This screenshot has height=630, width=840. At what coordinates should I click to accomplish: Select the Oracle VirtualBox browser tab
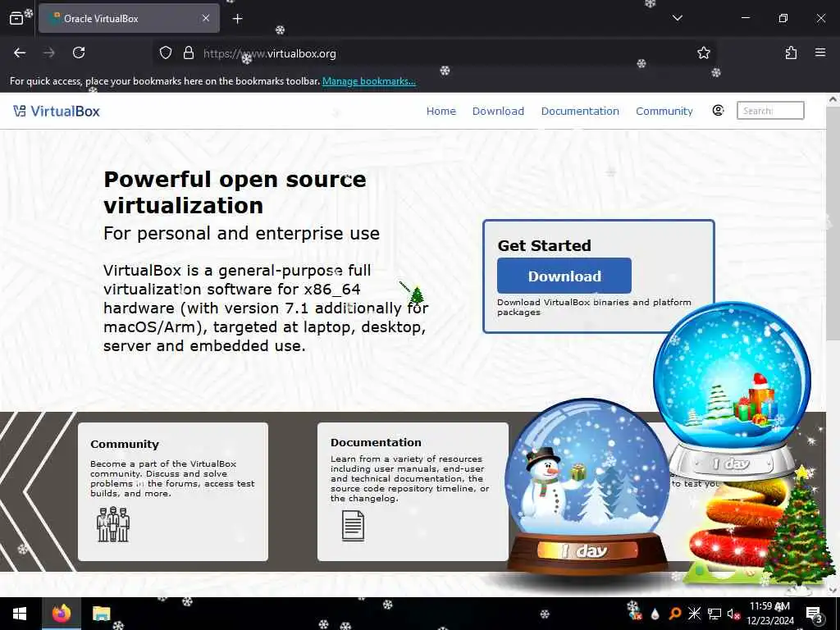coord(129,18)
